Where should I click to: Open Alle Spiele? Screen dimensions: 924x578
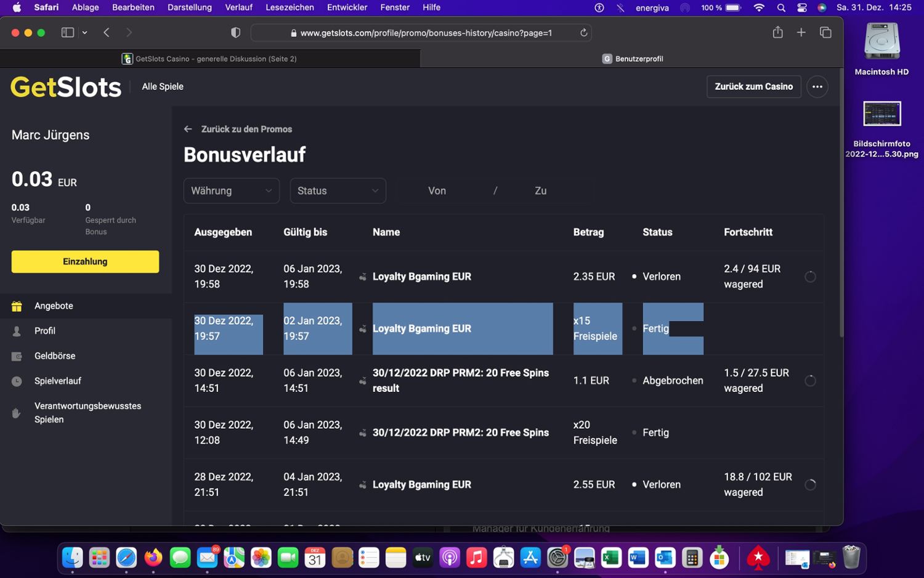pos(163,87)
